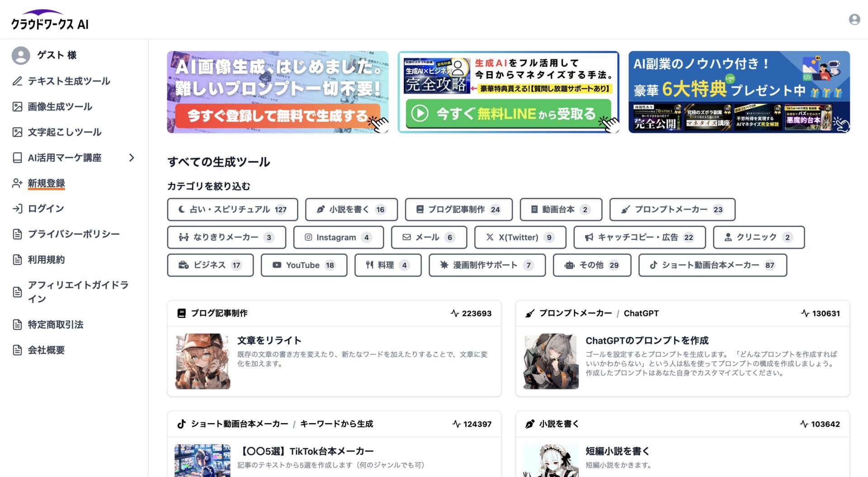This screenshot has width=868, height=477.
Task: Filter by 占い・スピリチュアル category
Action: 232,210
